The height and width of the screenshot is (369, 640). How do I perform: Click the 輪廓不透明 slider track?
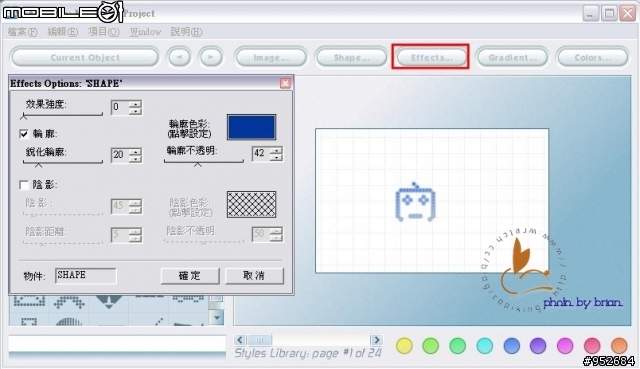click(x=203, y=161)
